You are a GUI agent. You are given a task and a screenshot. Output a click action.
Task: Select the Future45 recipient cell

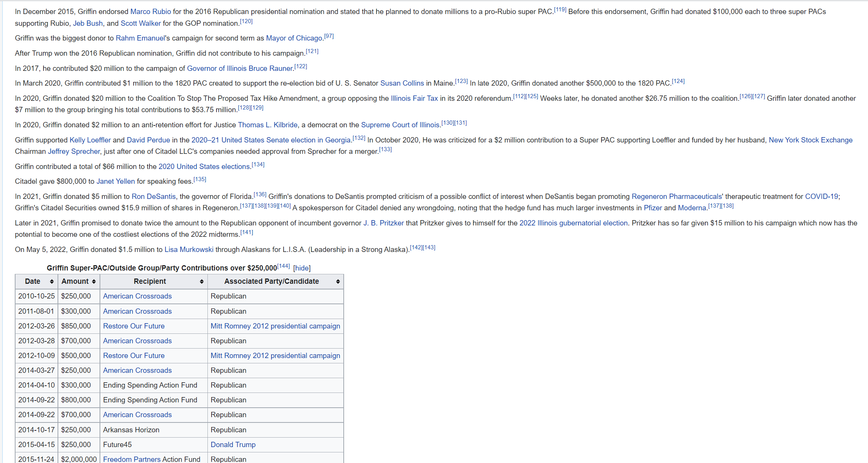(x=154, y=445)
